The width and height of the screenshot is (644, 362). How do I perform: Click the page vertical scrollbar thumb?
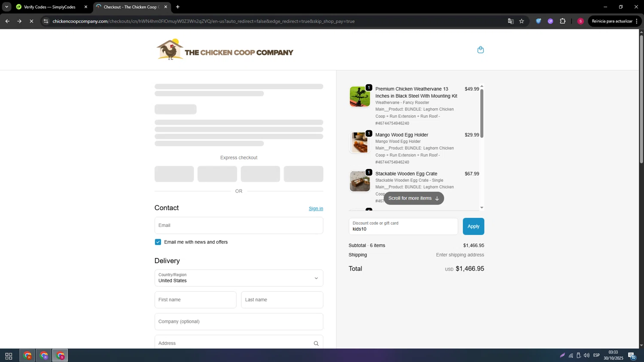click(x=641, y=99)
